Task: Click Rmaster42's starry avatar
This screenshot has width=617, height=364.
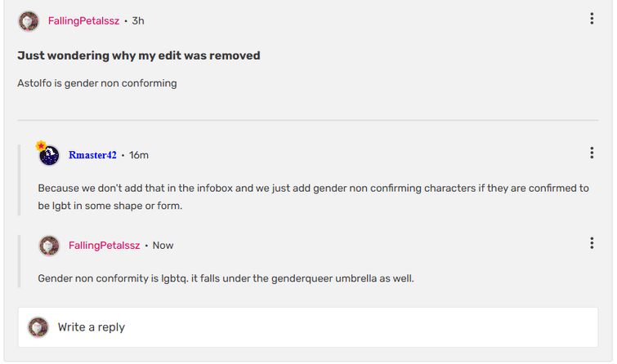Action: coord(49,156)
